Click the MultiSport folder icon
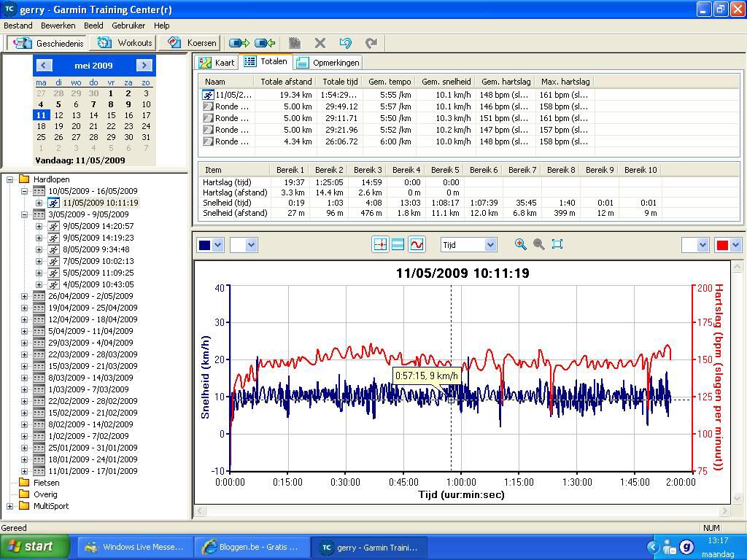The image size is (747, 560). coord(24,506)
